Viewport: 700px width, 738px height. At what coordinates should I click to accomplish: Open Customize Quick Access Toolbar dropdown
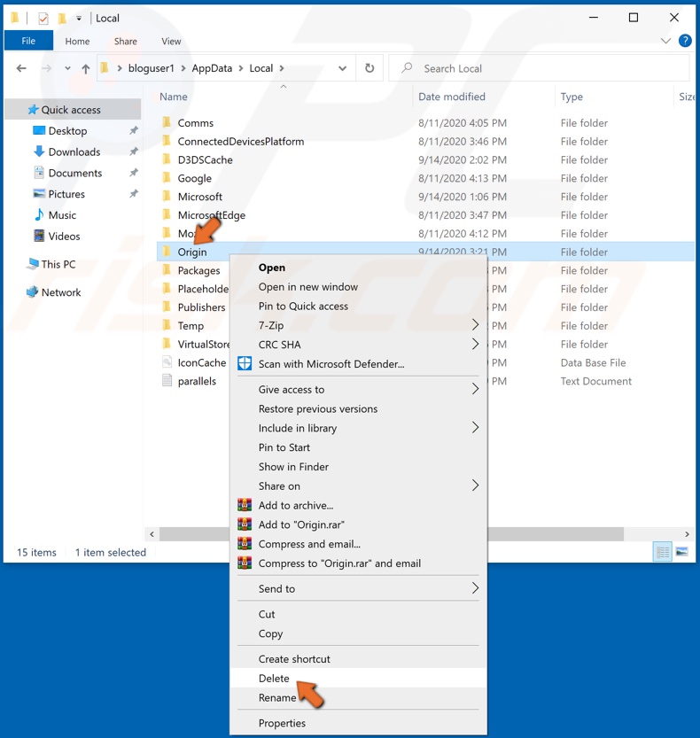coord(79,19)
